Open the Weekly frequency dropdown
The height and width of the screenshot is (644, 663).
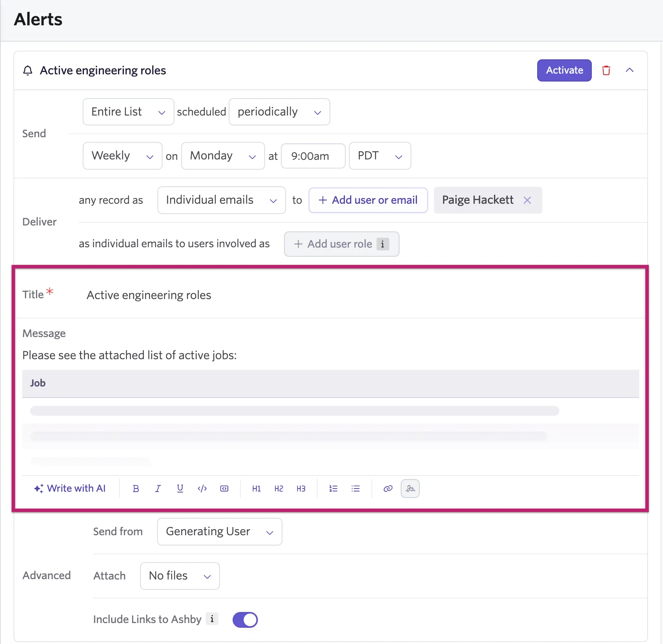123,156
